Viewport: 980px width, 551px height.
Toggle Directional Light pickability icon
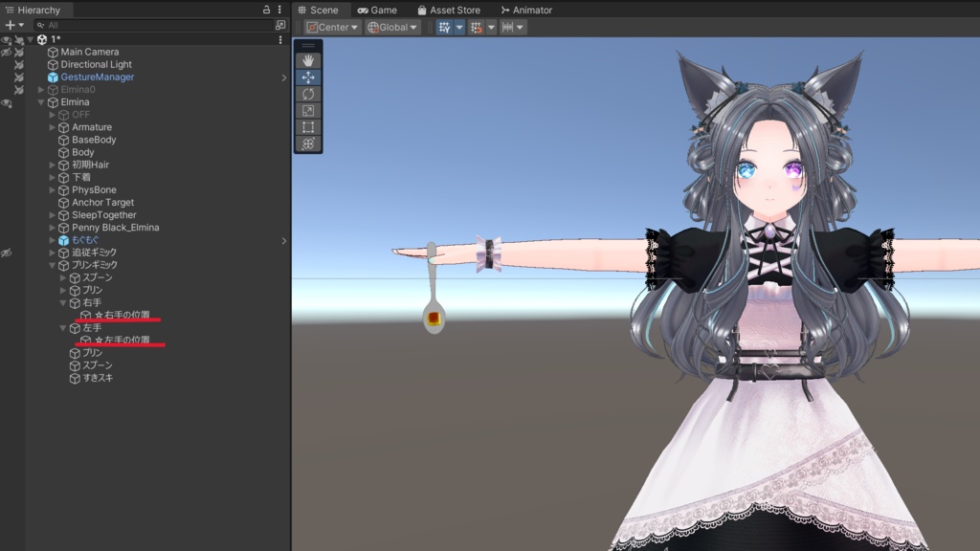pyautogui.click(x=19, y=65)
